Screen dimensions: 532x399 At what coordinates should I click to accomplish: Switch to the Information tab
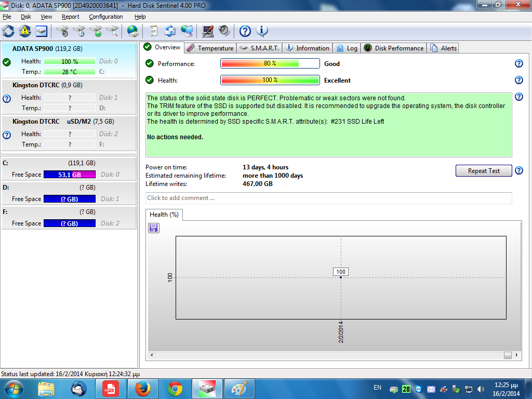(x=308, y=48)
